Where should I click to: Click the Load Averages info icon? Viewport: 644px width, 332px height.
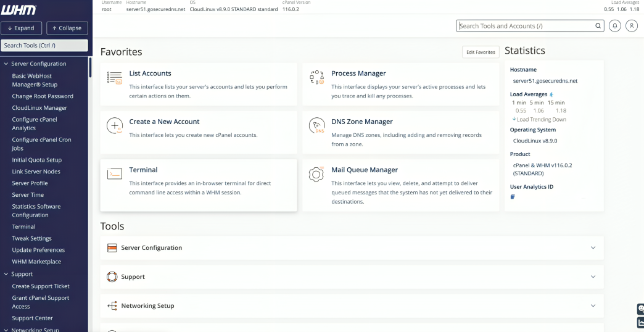click(x=551, y=94)
